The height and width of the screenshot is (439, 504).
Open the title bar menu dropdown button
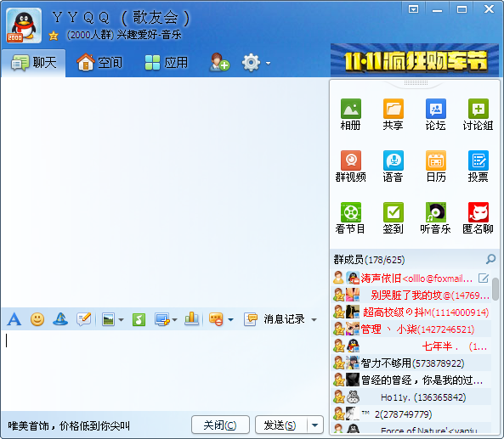point(413,9)
